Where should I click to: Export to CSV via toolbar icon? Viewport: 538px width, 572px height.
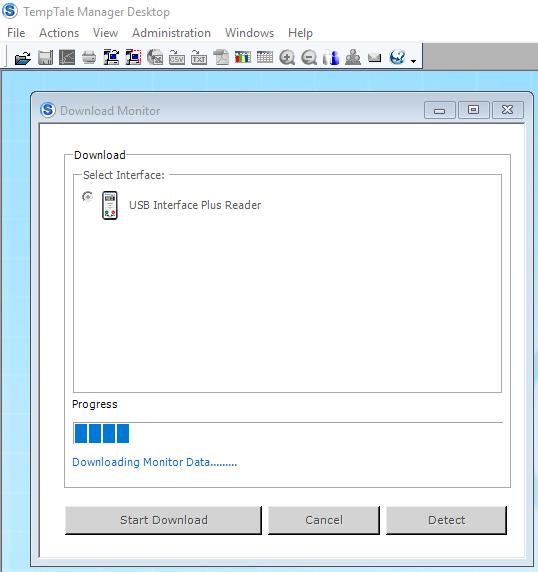click(x=177, y=58)
